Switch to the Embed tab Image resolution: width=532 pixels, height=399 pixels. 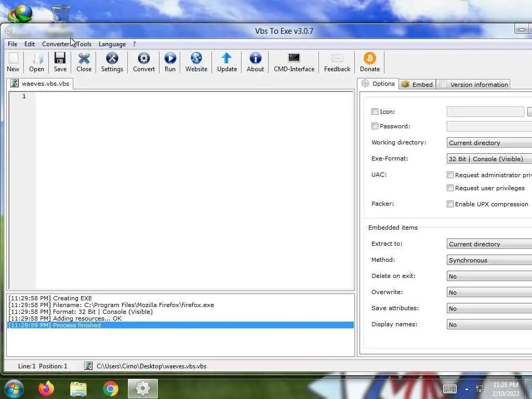click(x=417, y=85)
